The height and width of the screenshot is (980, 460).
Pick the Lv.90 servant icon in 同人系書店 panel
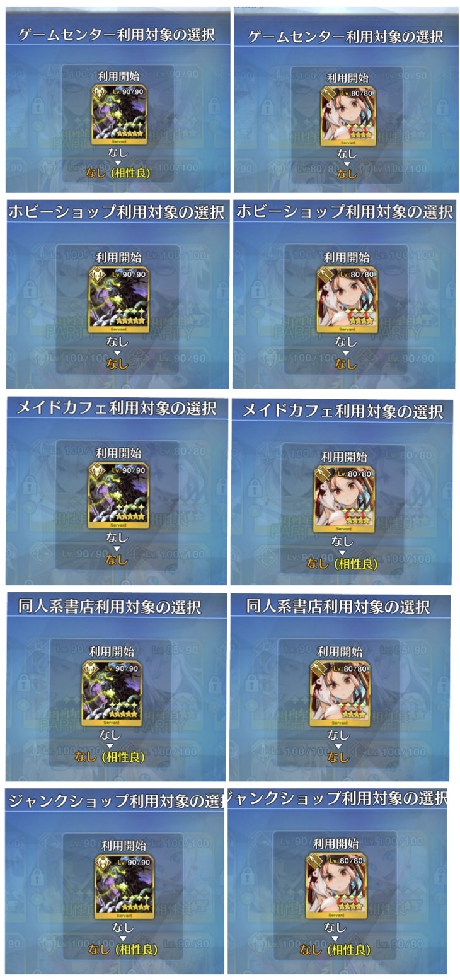pyautogui.click(x=112, y=694)
